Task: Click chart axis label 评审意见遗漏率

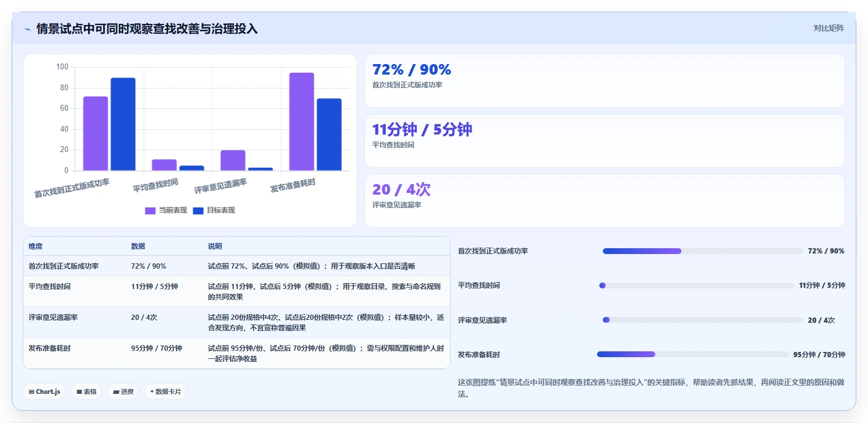Action: 220,186
